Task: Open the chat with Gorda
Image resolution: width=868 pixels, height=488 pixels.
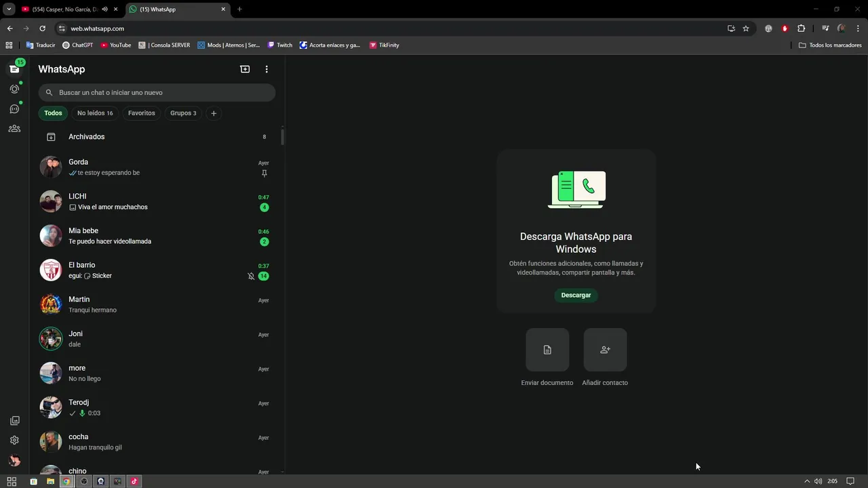Action: pyautogui.click(x=157, y=167)
